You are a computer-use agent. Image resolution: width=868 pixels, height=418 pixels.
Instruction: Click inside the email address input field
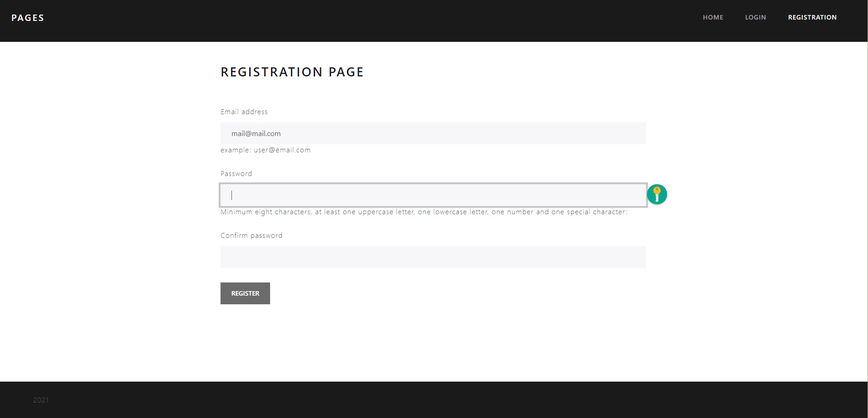pos(433,133)
